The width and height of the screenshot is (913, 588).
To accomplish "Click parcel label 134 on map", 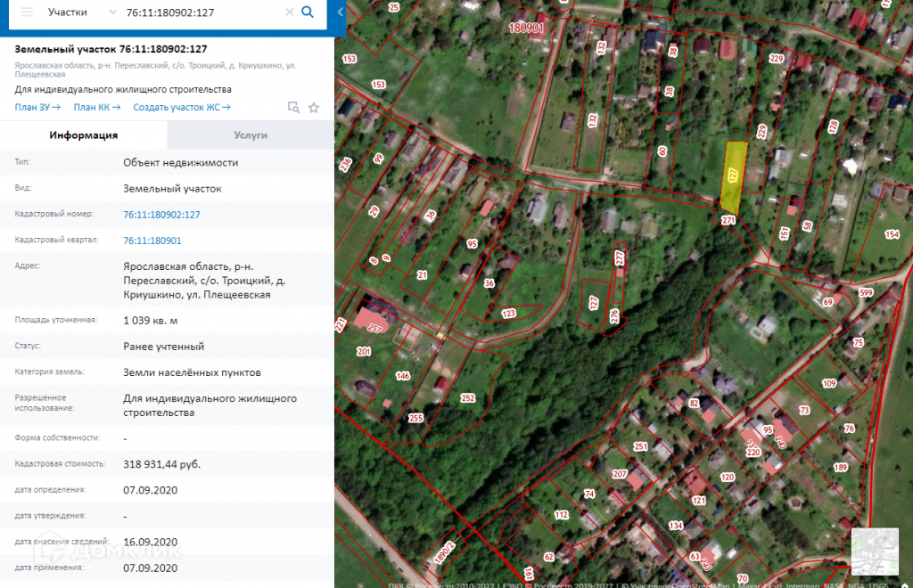I will point(676,526).
